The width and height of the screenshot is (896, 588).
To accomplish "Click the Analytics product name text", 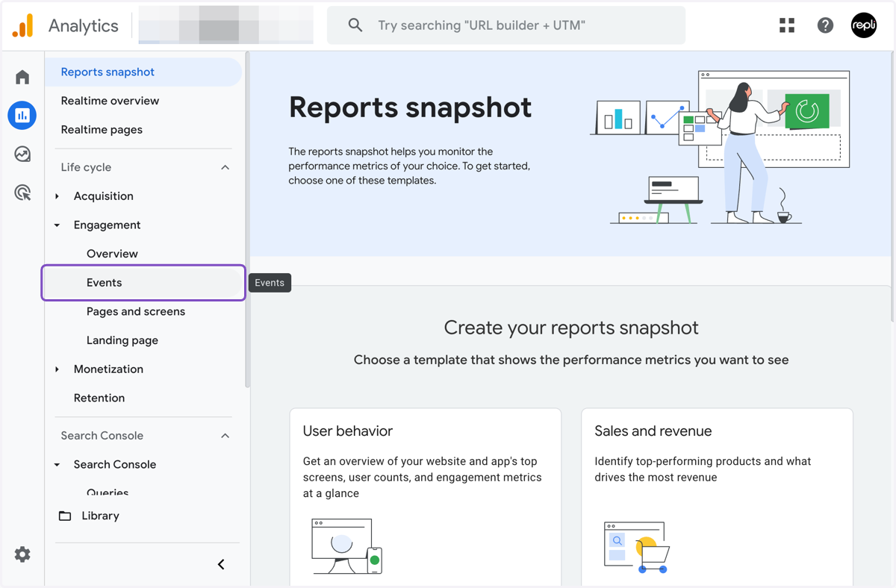I will [84, 25].
